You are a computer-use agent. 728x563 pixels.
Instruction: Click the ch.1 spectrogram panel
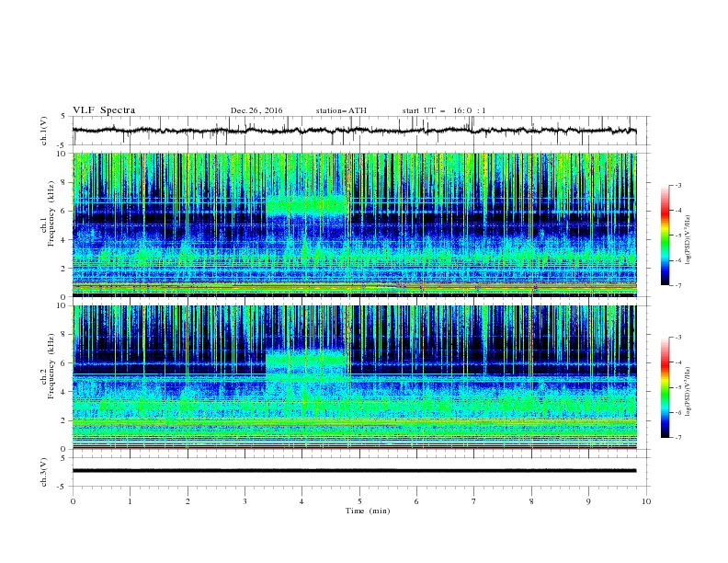point(354,224)
